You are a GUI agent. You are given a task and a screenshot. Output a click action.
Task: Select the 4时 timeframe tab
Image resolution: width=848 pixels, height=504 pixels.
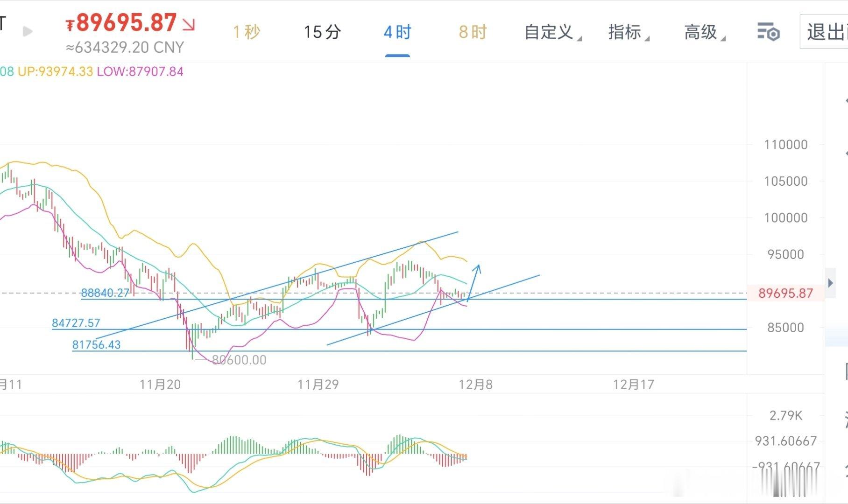coord(397,32)
